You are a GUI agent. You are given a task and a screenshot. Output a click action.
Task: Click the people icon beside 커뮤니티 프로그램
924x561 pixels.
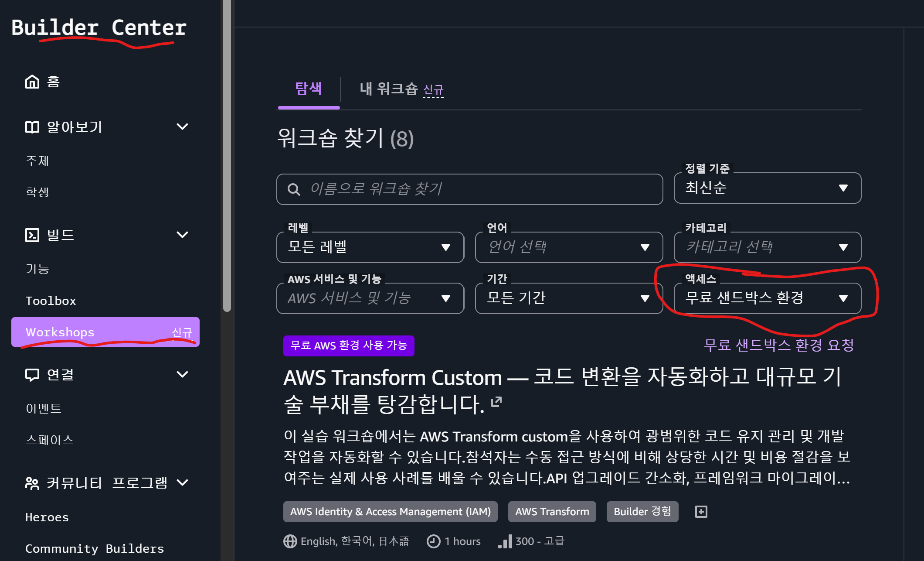32,483
